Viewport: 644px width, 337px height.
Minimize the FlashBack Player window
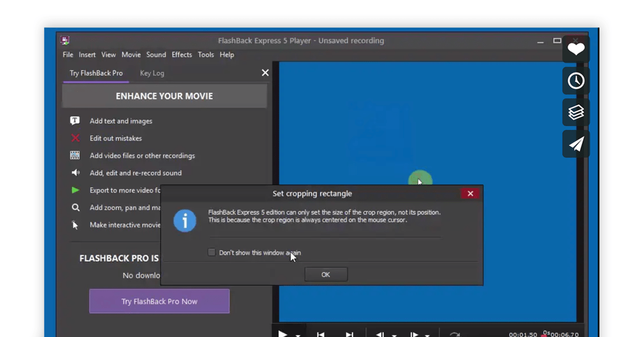coord(540,41)
